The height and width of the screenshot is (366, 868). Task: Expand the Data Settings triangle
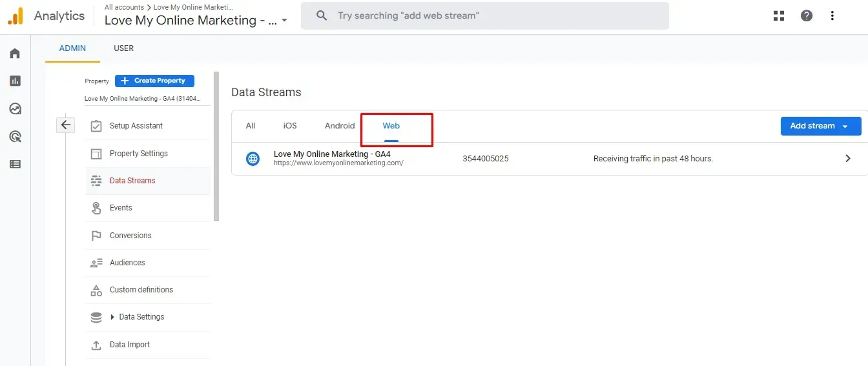pyautogui.click(x=112, y=317)
